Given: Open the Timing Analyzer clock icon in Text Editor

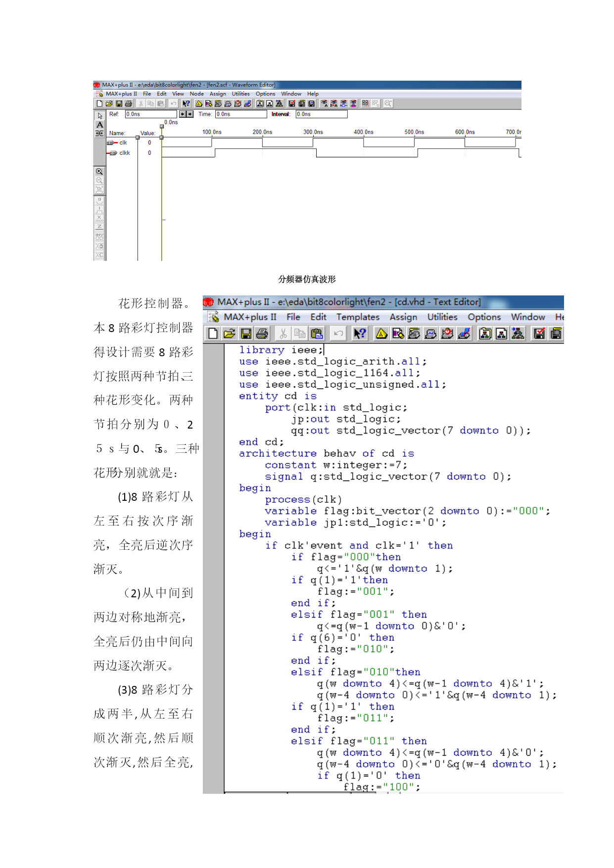Looking at the screenshot, I should point(447,334).
